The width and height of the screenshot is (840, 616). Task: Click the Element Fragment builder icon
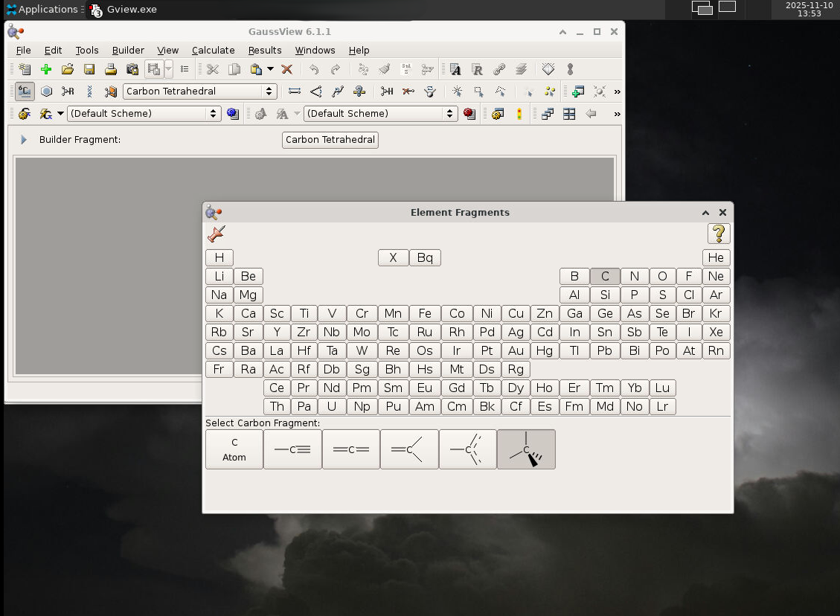(x=25, y=92)
